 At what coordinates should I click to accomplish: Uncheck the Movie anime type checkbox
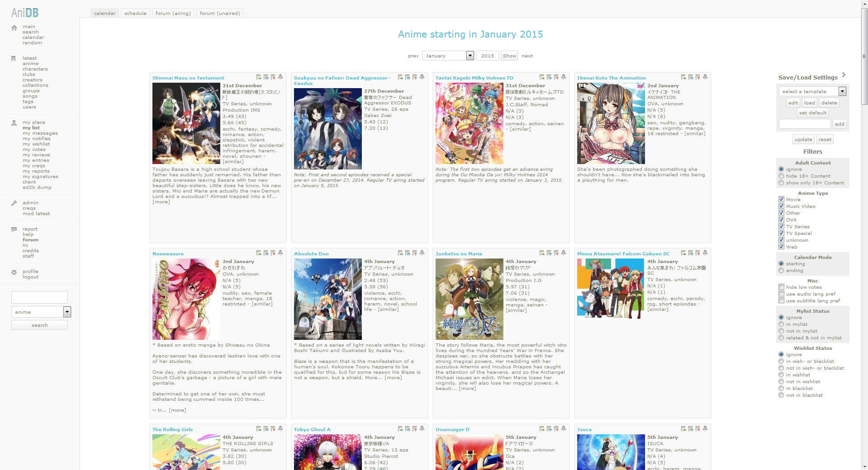coord(781,199)
